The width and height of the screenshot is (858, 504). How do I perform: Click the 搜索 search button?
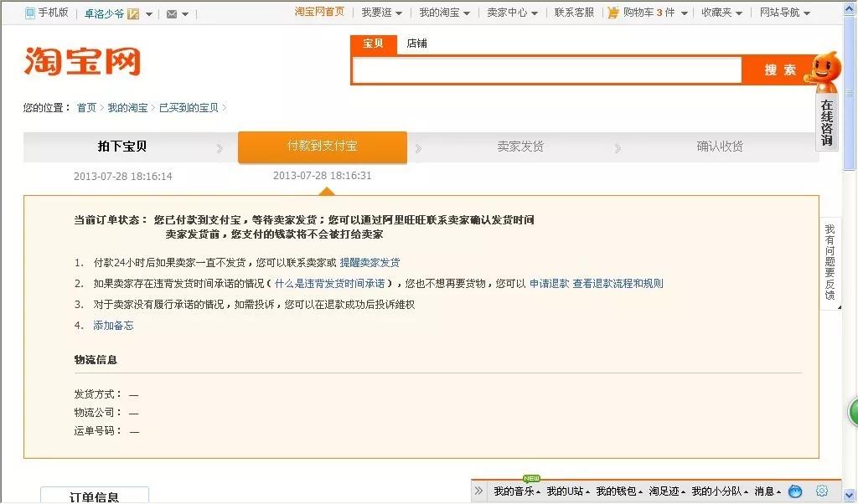point(779,70)
